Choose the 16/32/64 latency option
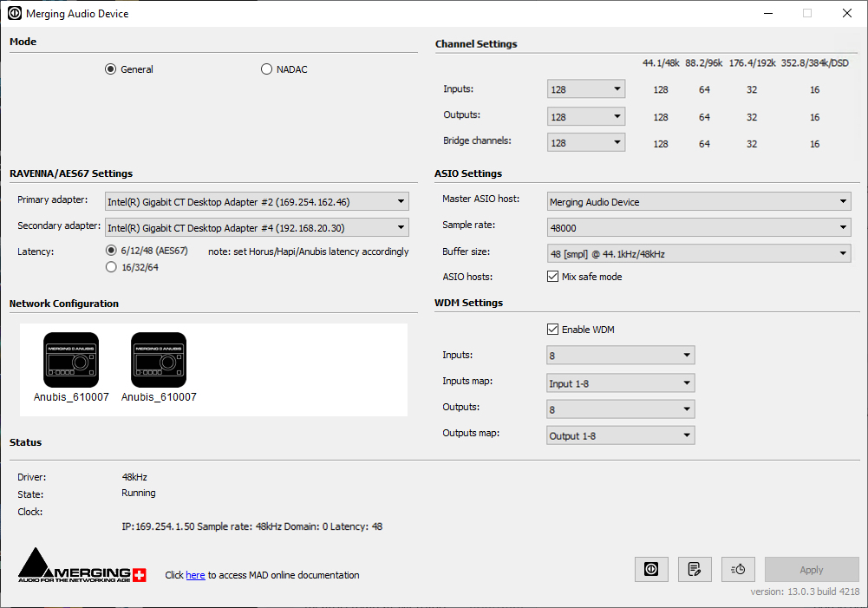This screenshot has width=868, height=608. coord(111,267)
